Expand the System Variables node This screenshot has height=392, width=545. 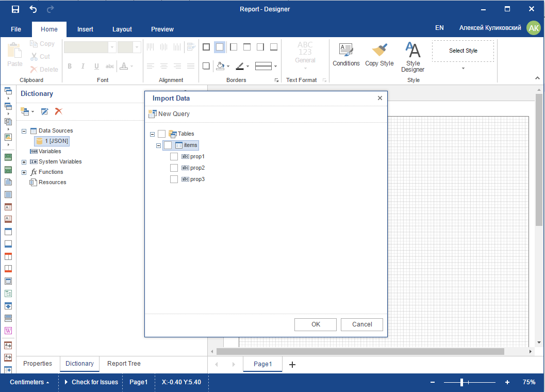[x=24, y=162]
